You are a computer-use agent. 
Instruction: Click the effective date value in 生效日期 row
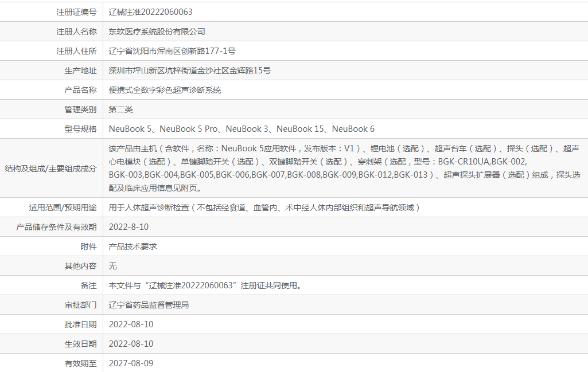pyautogui.click(x=131, y=344)
